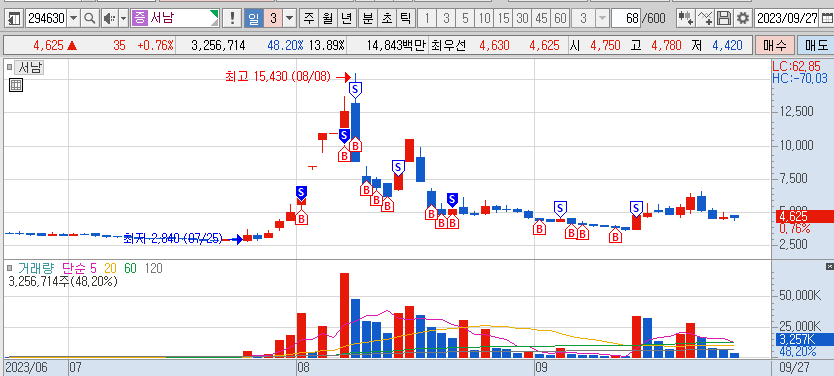This screenshot has width=834, height=376.
Task: Click the 매도 sell button
Action: tap(815, 46)
